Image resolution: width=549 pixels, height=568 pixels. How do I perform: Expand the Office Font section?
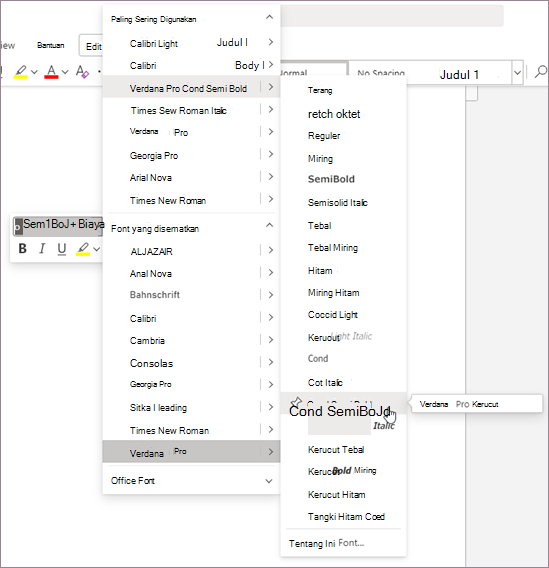pos(269,481)
